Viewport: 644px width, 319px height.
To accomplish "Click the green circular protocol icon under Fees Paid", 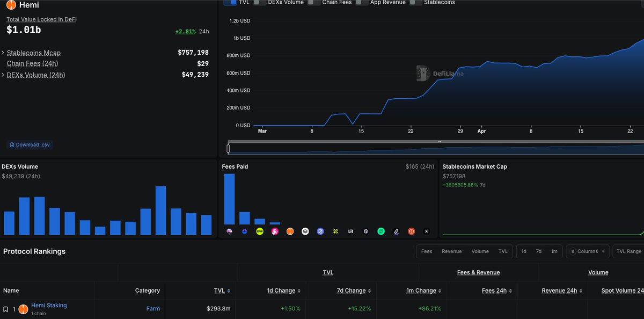I will 381,231.
